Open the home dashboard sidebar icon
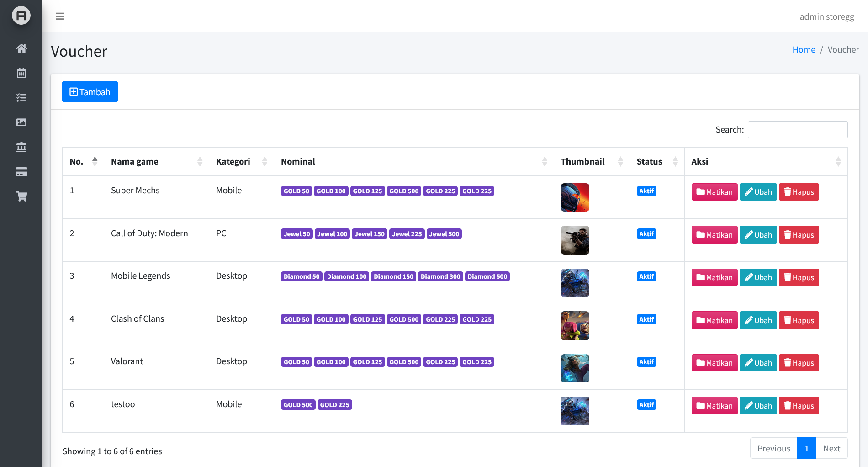 (21, 48)
